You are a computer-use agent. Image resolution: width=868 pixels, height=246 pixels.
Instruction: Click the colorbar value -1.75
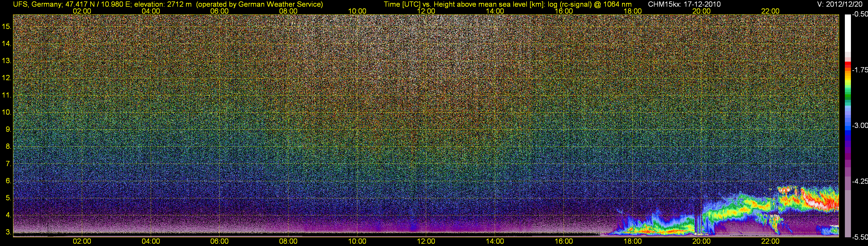[x=860, y=70]
